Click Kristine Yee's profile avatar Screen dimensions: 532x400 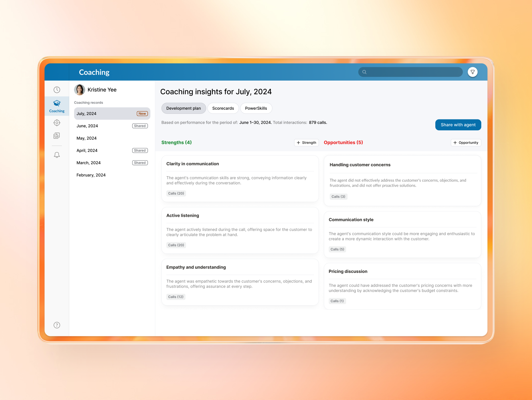pos(80,90)
